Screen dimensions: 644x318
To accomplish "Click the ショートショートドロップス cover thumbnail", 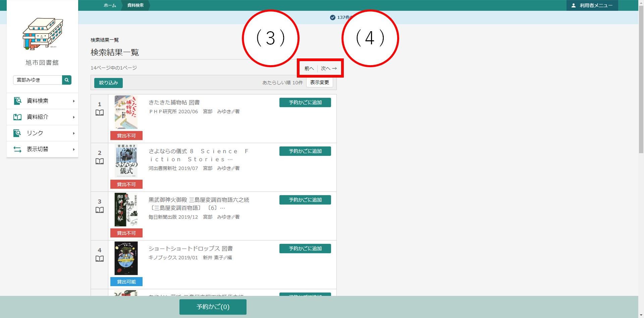I will point(126,258).
